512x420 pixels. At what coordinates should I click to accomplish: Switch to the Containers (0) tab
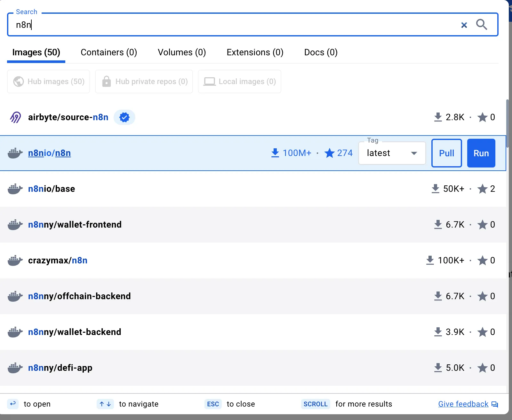(x=109, y=52)
